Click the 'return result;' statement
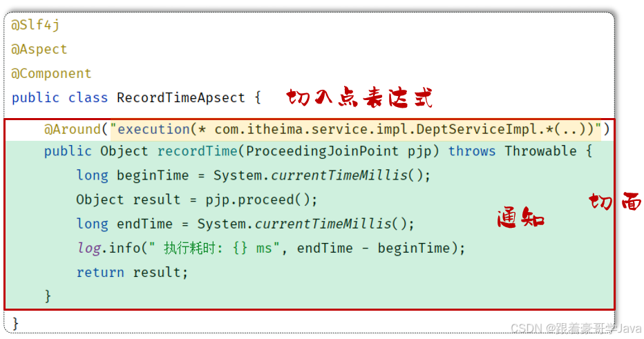Viewport: 644px width, 339px height. 132,273
